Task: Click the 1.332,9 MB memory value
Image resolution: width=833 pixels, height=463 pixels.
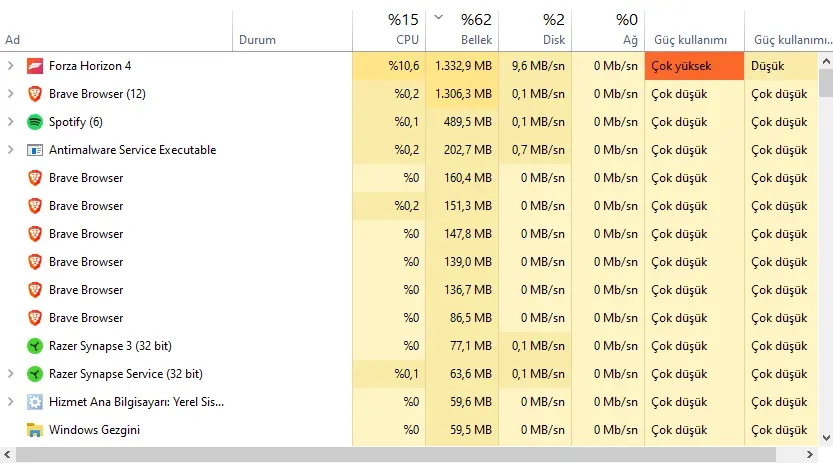Action: coord(463,66)
